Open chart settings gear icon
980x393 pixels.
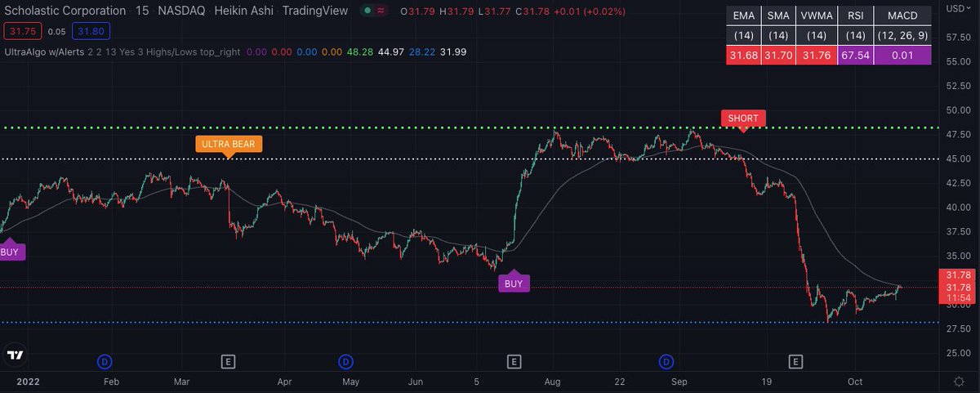957,382
